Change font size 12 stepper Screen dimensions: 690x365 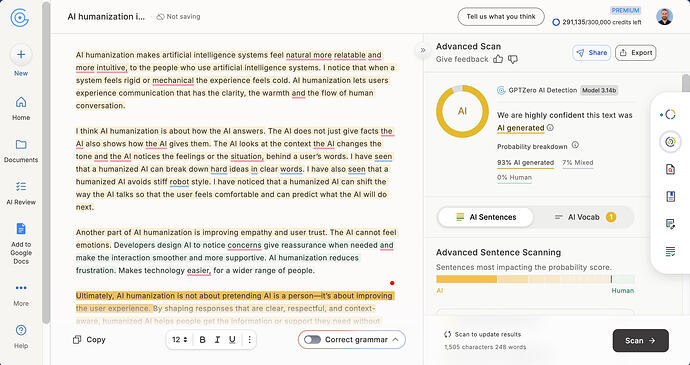point(180,339)
